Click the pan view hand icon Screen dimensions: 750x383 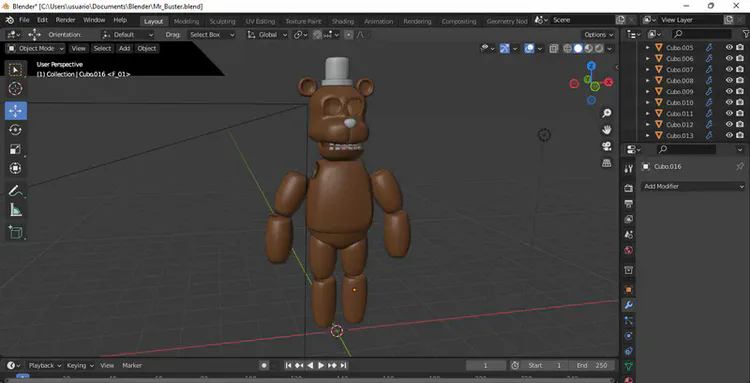pyautogui.click(x=607, y=130)
